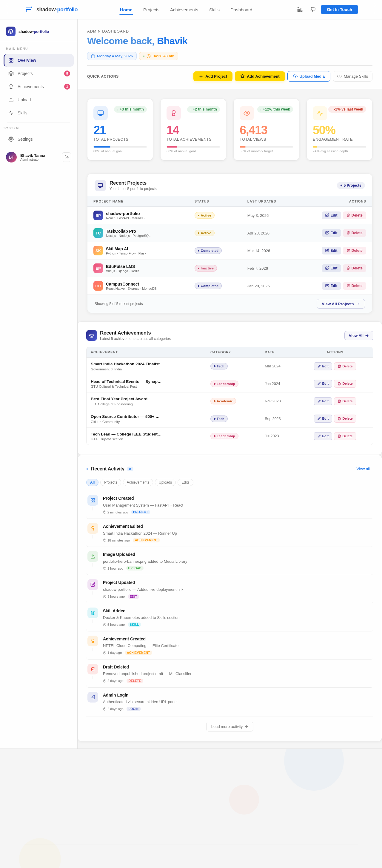Filter activity by Uploads

pos(165,482)
